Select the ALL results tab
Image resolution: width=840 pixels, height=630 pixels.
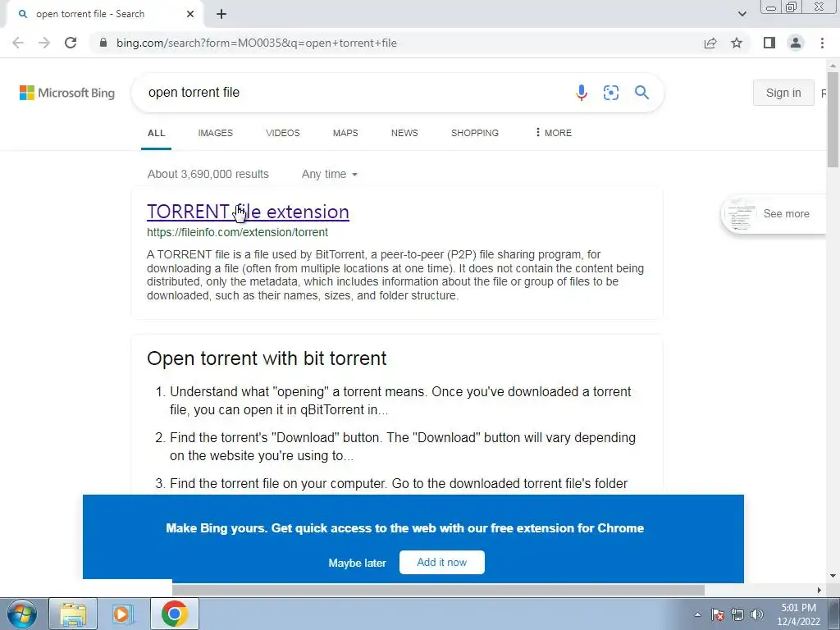tap(157, 133)
